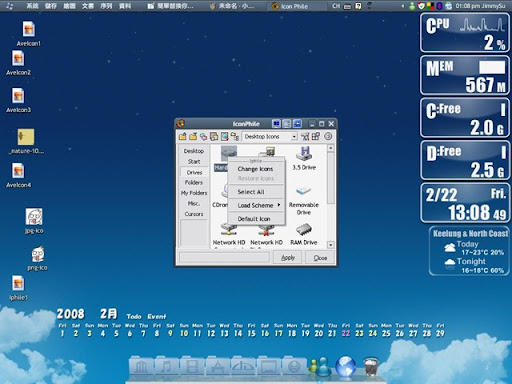This screenshot has height=384, width=512.
Task: Select the AveIcon2 desktop file
Action: tap(18, 63)
